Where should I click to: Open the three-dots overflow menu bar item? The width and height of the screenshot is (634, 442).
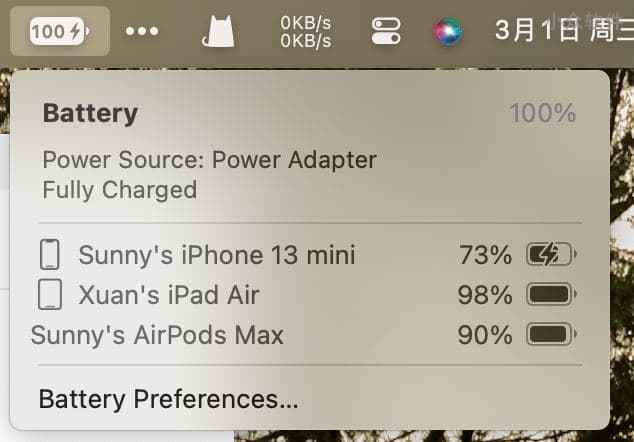click(x=142, y=31)
